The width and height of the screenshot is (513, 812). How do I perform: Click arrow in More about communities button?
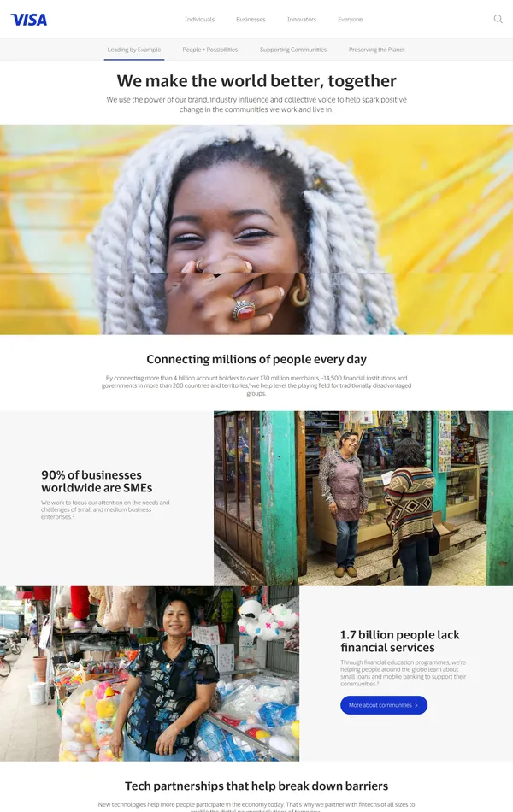click(x=416, y=705)
